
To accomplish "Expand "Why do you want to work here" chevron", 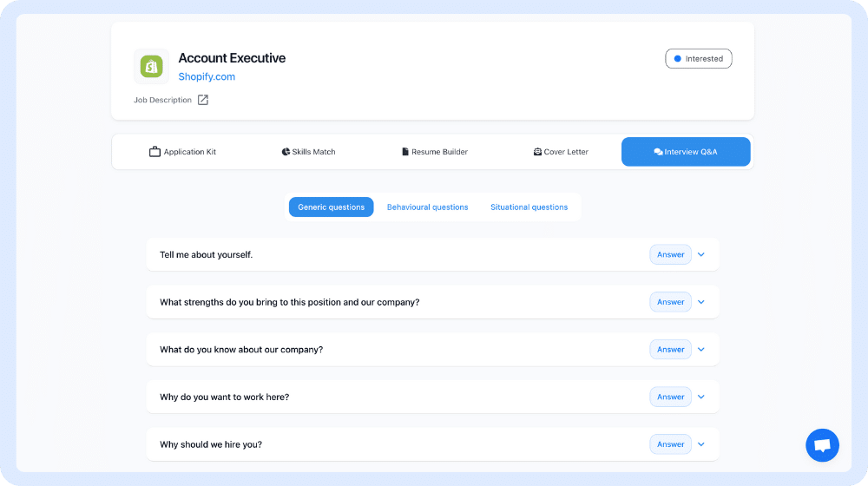I will point(701,397).
